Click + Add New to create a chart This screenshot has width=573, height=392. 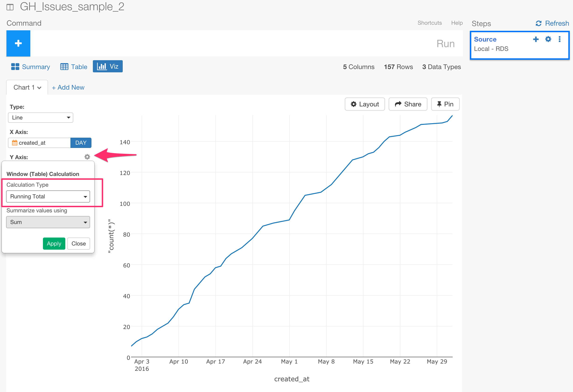click(68, 87)
